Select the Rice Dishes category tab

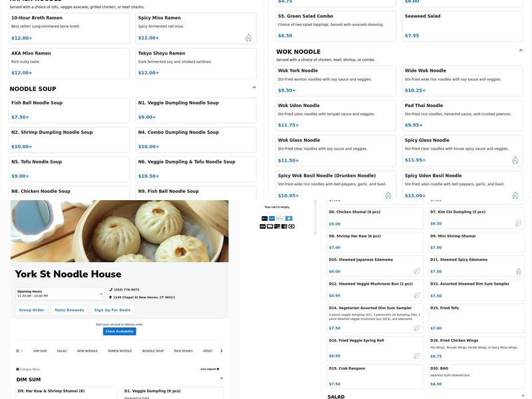(183, 350)
